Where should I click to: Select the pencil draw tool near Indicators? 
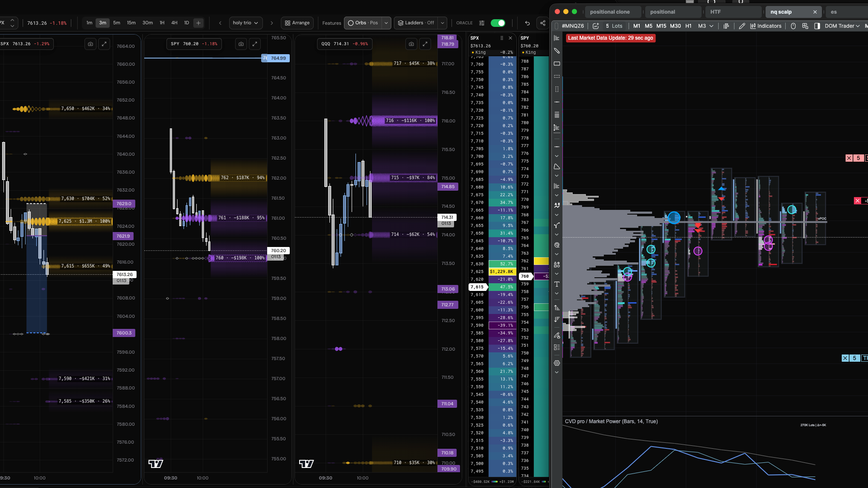pos(742,26)
